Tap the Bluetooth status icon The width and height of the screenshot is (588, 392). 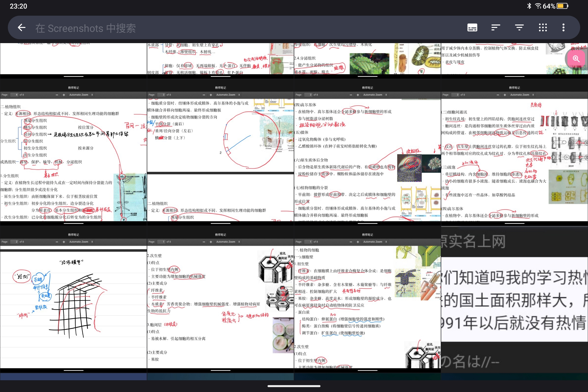coord(529,6)
